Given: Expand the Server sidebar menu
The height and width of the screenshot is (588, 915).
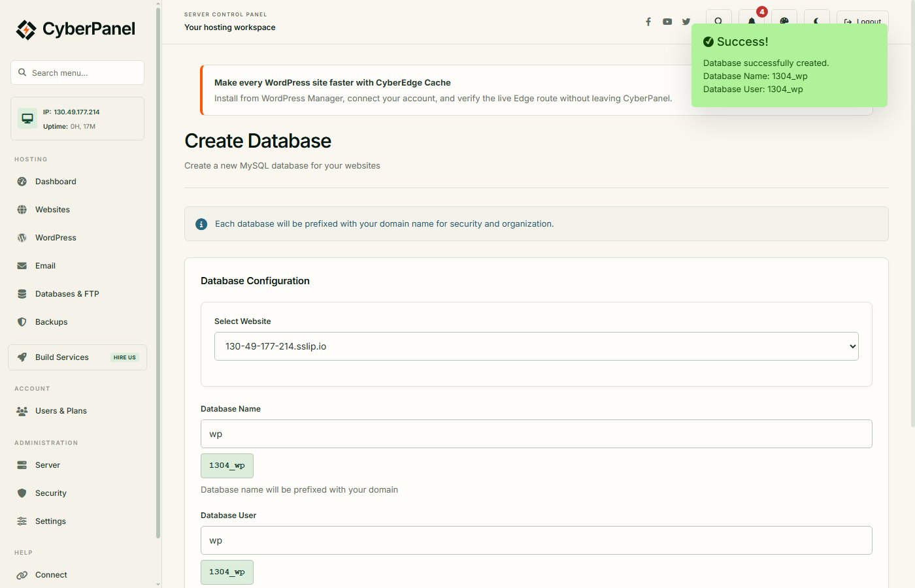Looking at the screenshot, I should (78, 465).
